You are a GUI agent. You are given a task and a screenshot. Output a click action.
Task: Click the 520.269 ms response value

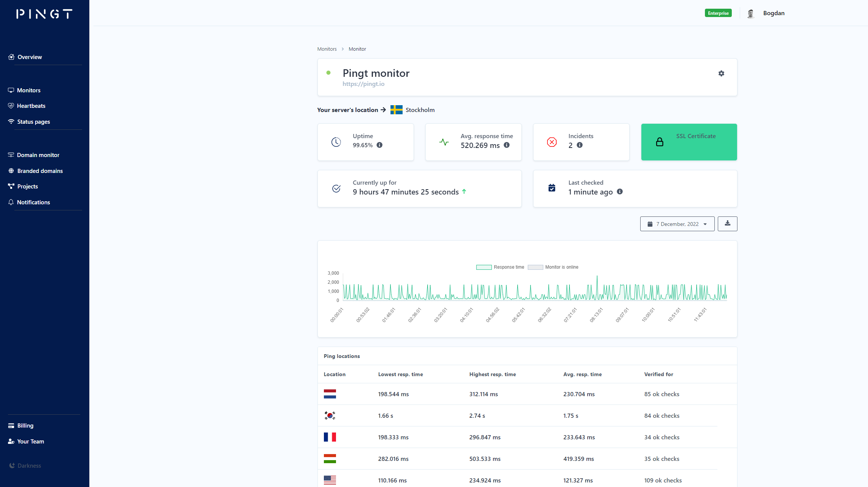[x=480, y=145]
